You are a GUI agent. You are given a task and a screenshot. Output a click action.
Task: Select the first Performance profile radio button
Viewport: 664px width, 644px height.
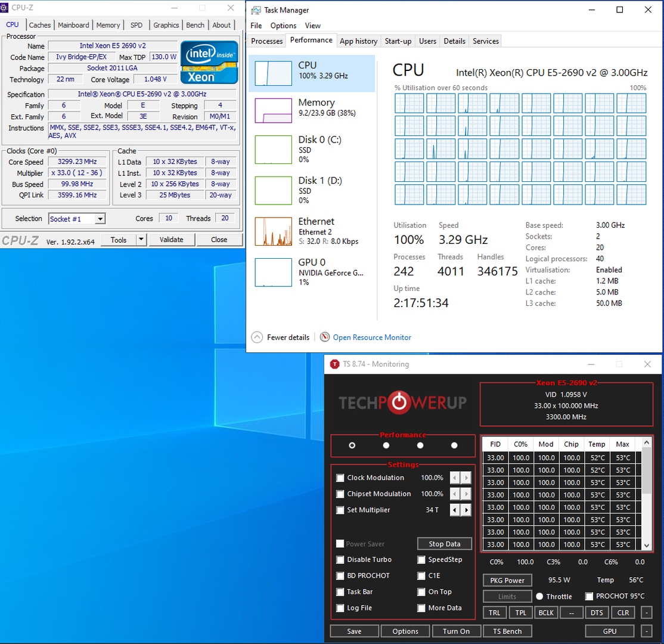[x=352, y=445]
